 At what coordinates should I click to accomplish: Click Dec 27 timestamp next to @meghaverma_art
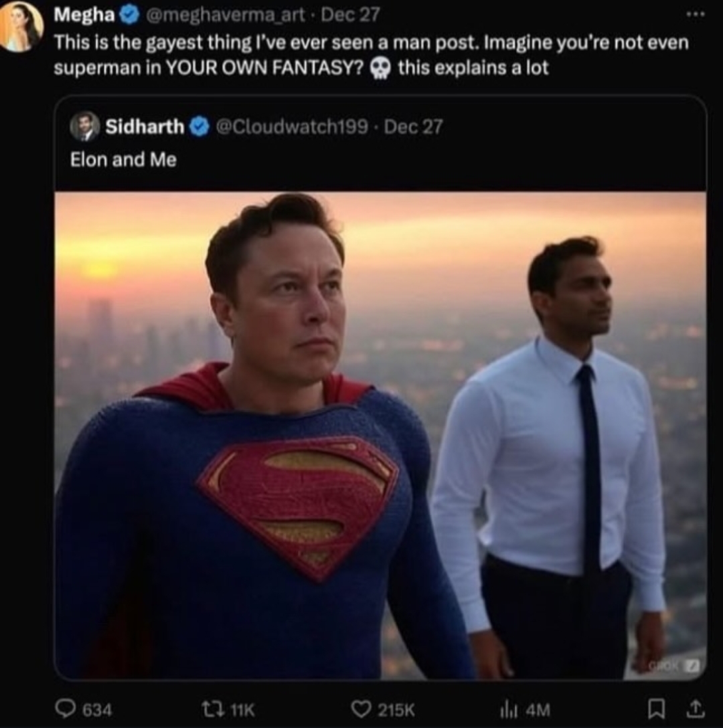[350, 15]
